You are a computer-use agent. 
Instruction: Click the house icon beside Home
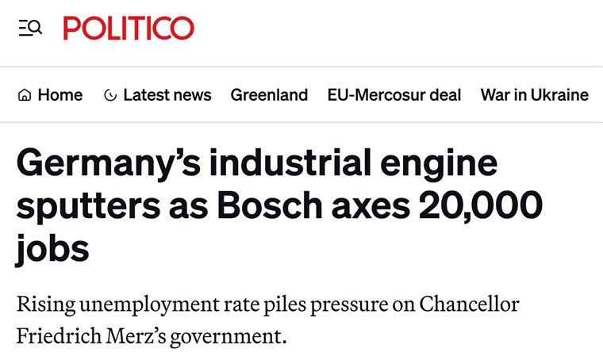25,96
